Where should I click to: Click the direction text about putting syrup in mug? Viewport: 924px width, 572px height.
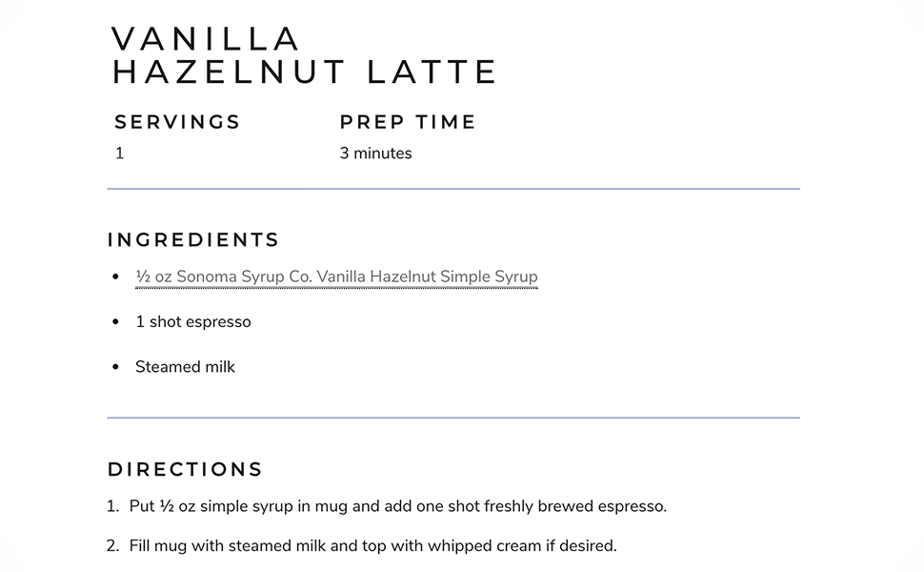click(x=398, y=506)
